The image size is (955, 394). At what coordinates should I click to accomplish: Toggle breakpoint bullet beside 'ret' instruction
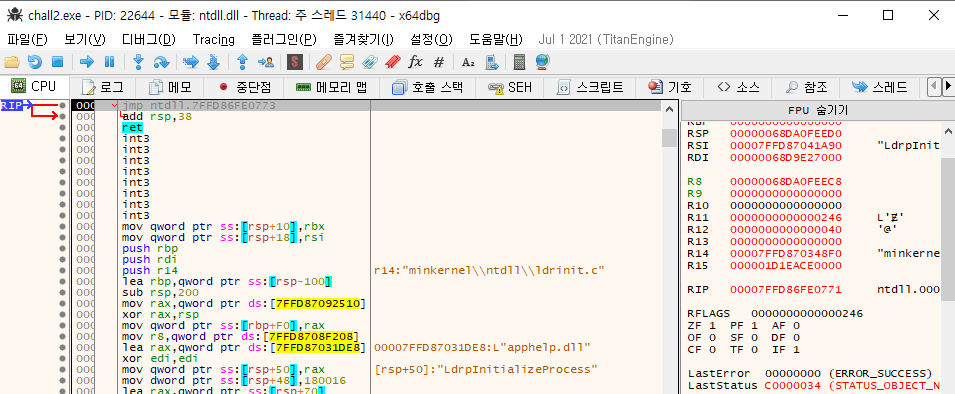point(62,127)
